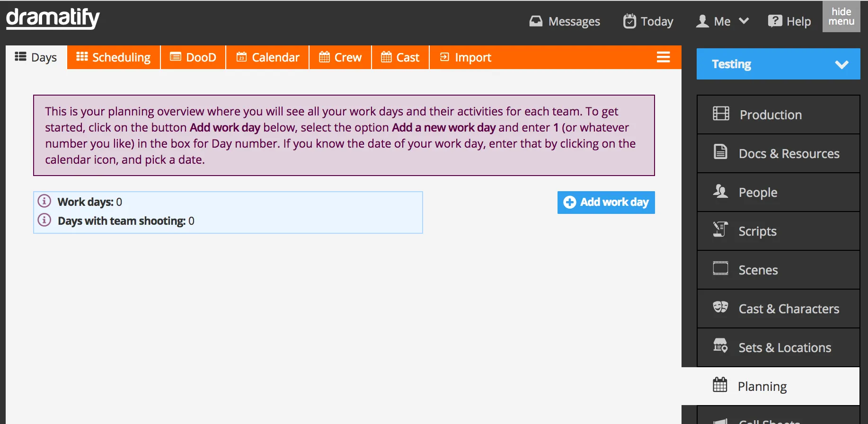
Task: Switch to the Days tab
Action: (36, 57)
